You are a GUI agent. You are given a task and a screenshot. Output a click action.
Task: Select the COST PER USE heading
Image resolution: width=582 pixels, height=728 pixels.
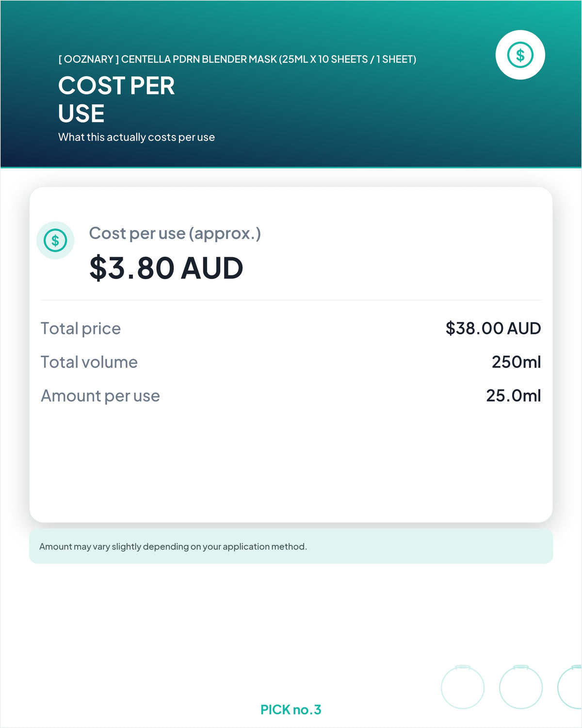pyautogui.click(x=116, y=99)
